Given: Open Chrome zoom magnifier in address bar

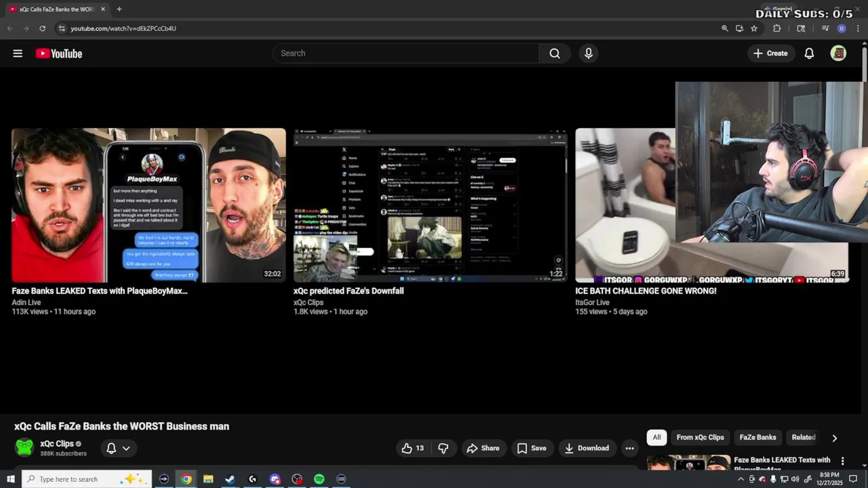Looking at the screenshot, I should 724,28.
